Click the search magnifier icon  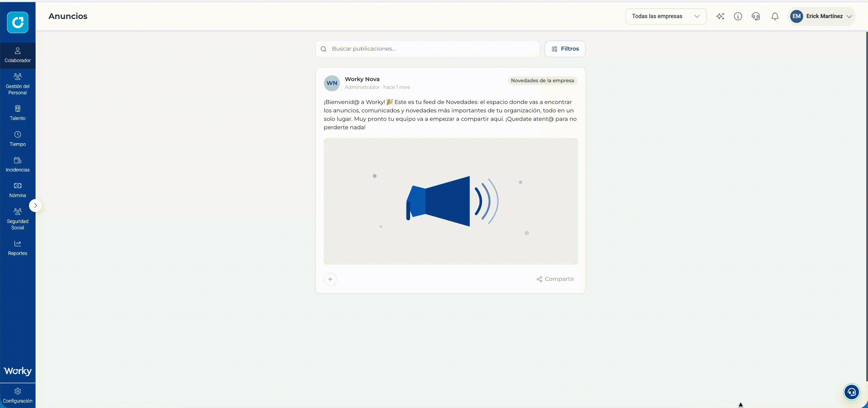(324, 49)
